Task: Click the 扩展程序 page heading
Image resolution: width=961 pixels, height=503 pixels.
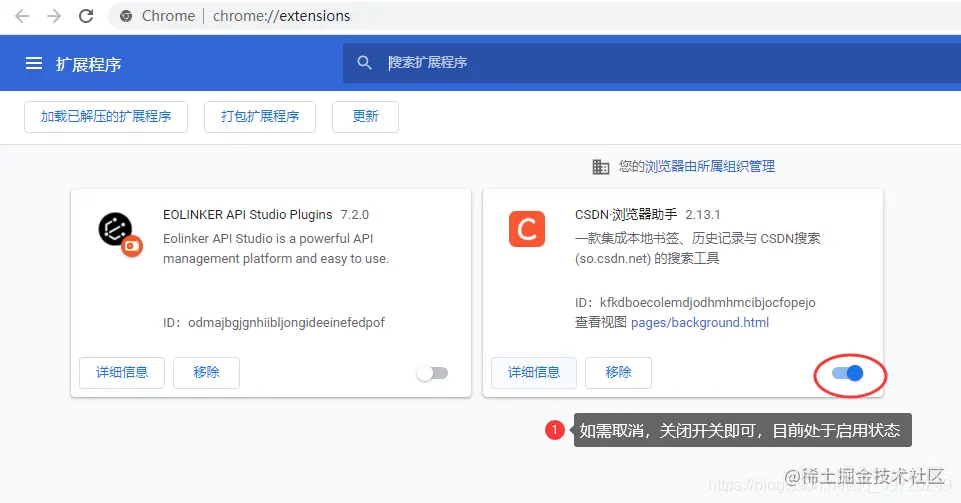Action: click(x=88, y=64)
